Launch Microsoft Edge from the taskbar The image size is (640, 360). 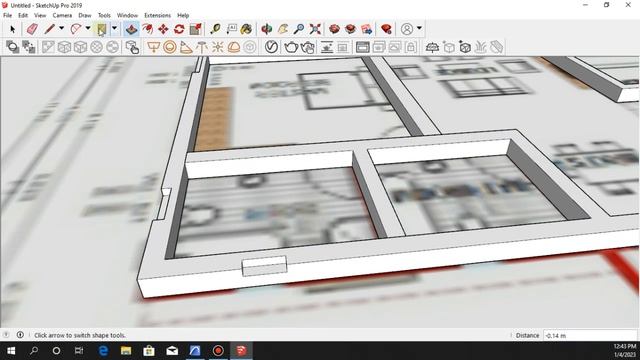103,351
